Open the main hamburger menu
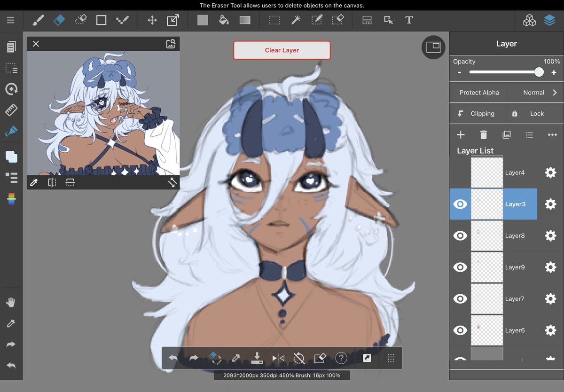The height and width of the screenshot is (392, 564). click(x=10, y=20)
